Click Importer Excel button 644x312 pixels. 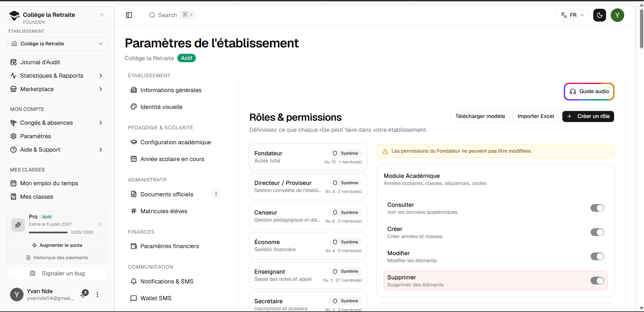click(536, 116)
